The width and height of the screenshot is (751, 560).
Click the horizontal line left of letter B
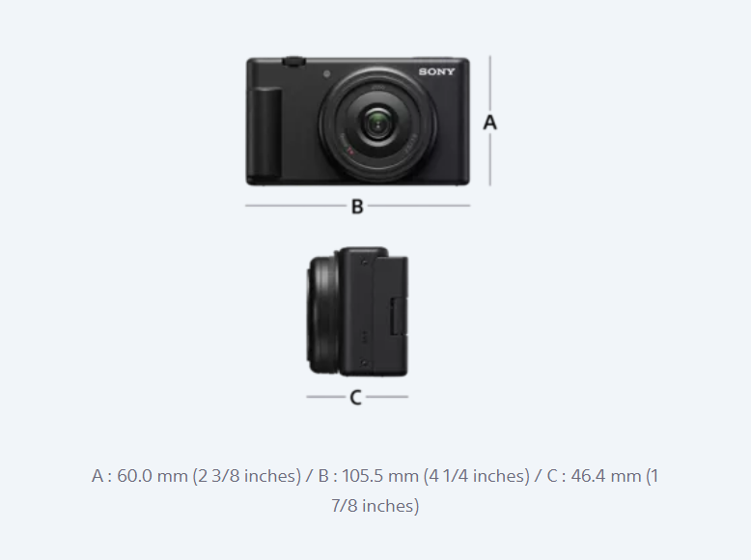(295, 206)
